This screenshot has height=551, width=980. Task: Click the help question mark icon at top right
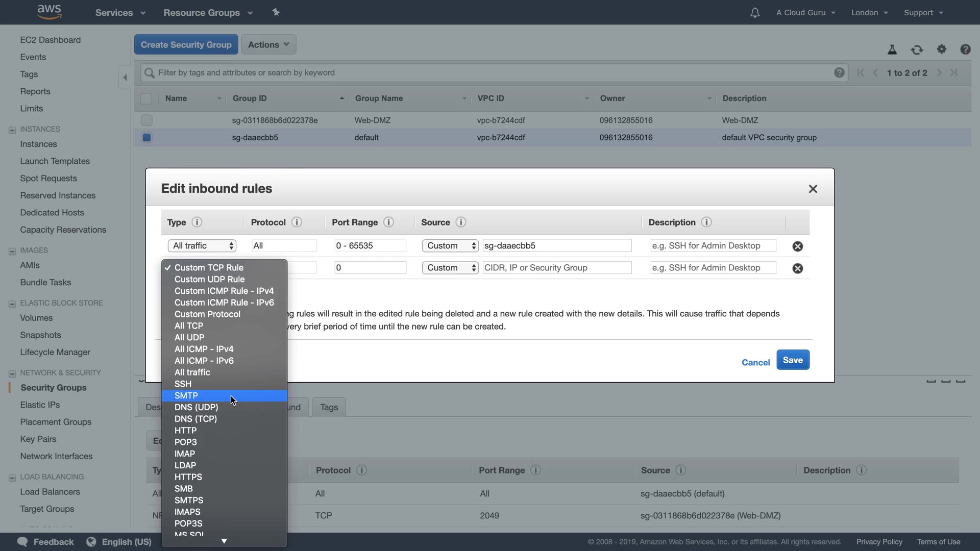coord(965,49)
